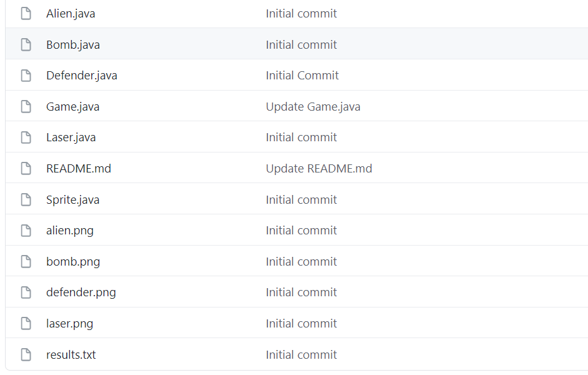This screenshot has height=375, width=588.
Task: Click the file icon beside laser.png
Action: [x=26, y=323]
